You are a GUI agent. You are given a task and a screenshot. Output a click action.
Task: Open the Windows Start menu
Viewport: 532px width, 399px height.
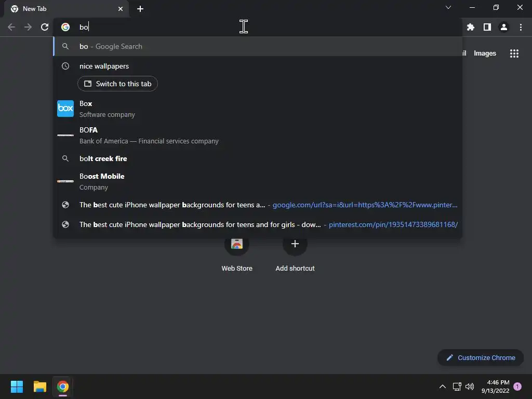coord(17,387)
